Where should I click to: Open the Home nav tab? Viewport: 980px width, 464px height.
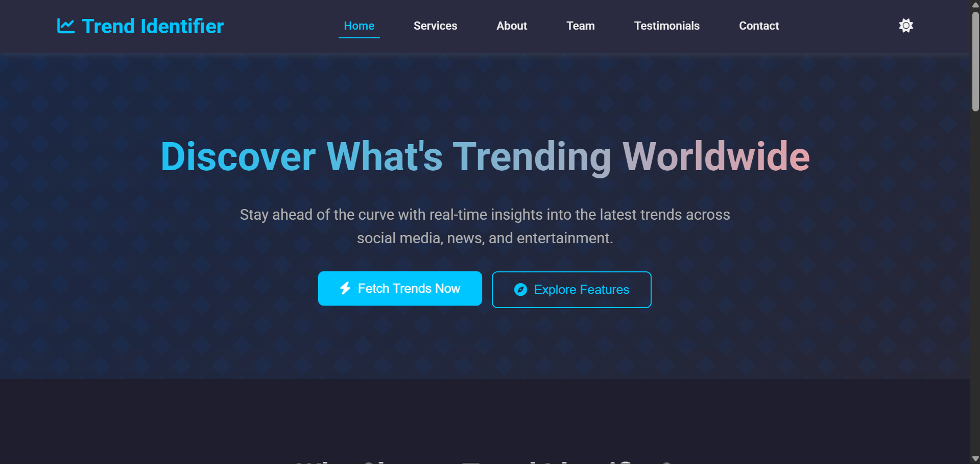coord(359,26)
